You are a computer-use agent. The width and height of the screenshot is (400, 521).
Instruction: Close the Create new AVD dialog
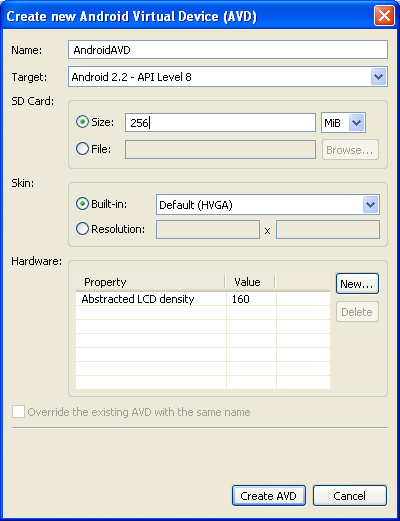coord(384,15)
